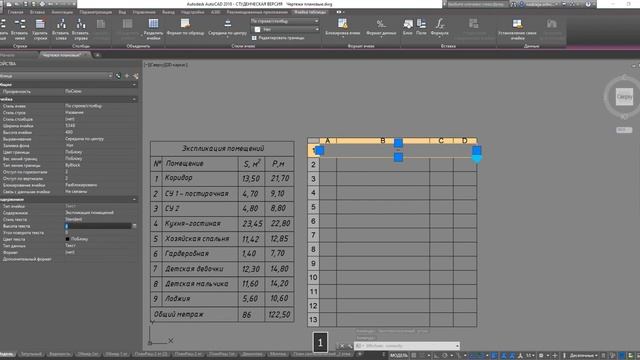Select row header 7 of the new table
This screenshot has width=640, height=360.
[313, 235]
